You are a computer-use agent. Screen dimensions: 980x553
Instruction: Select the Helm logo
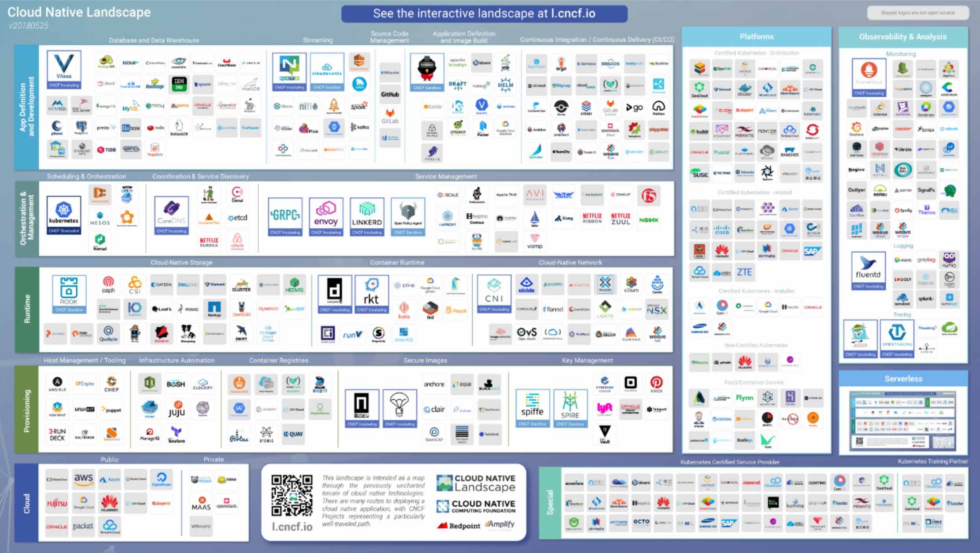pos(505,85)
